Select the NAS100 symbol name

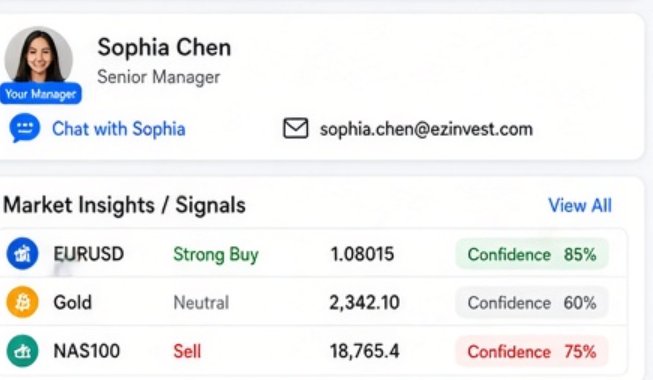coord(87,351)
